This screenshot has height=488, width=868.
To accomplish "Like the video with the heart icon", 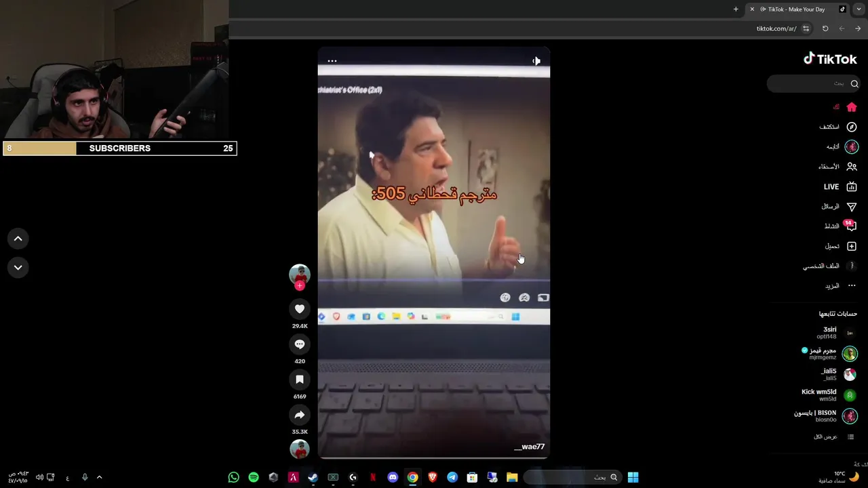I will (300, 309).
